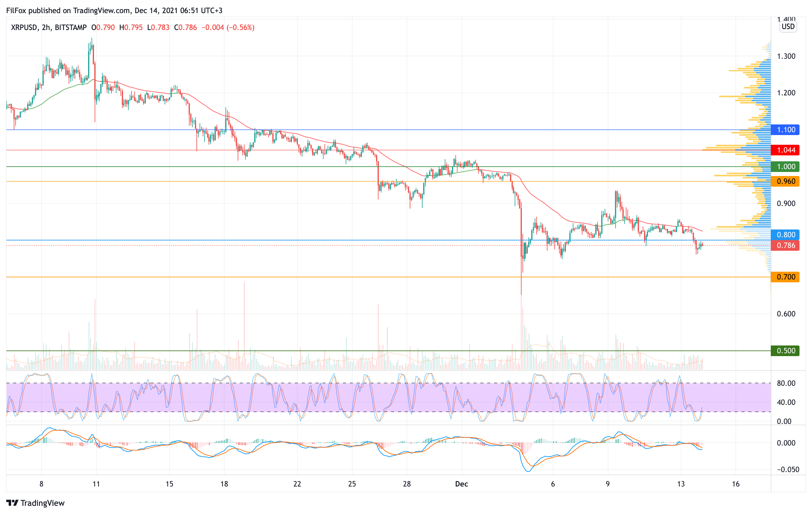Image resolution: width=812 pixels, height=514 pixels.
Task: Click the 1.300 price scale label
Action: (x=786, y=56)
